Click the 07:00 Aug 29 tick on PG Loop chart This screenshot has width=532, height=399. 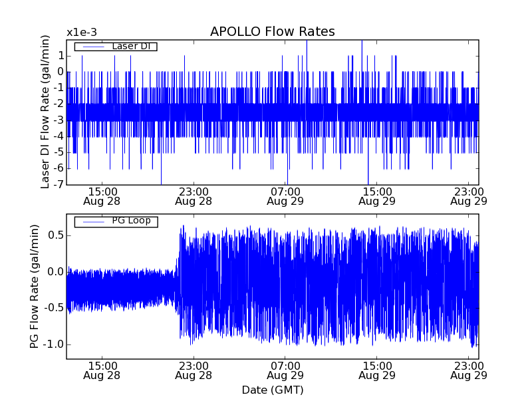point(285,370)
